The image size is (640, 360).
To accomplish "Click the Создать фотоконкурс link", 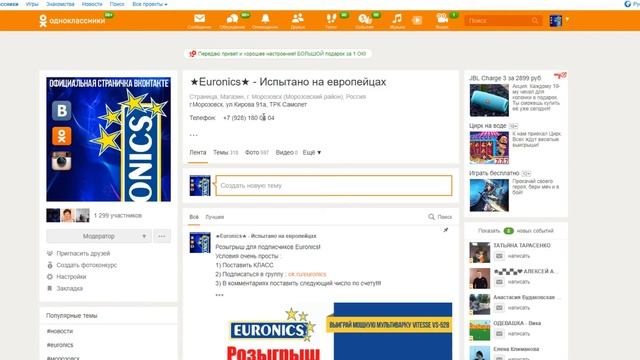I will point(87,265).
